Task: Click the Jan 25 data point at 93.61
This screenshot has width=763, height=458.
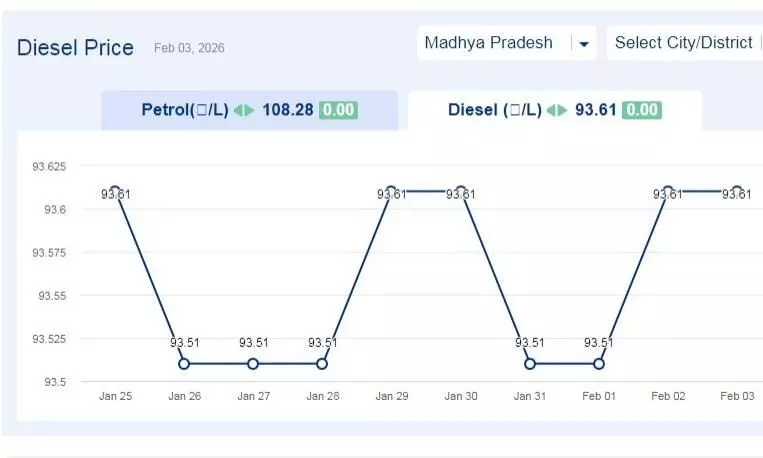Action: (x=115, y=191)
